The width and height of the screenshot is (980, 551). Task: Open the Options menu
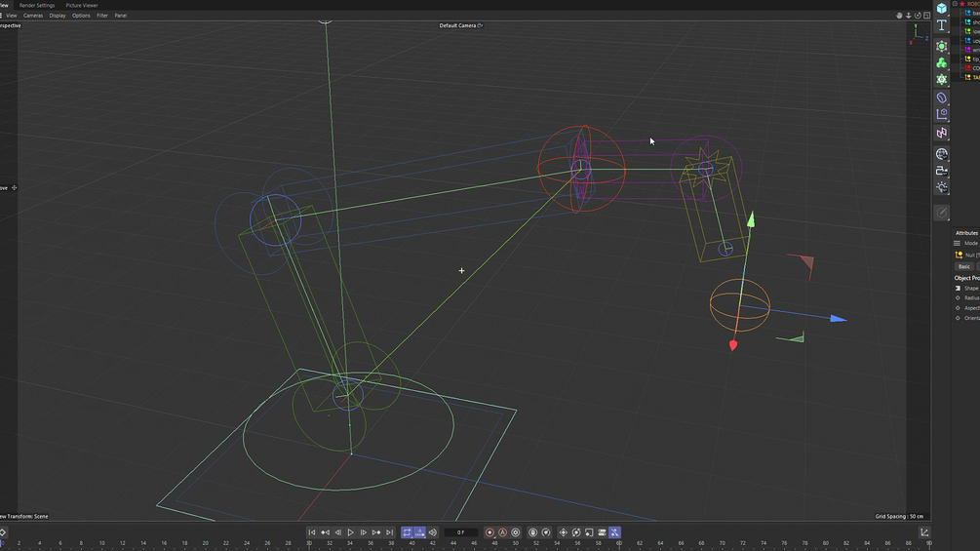[81, 16]
